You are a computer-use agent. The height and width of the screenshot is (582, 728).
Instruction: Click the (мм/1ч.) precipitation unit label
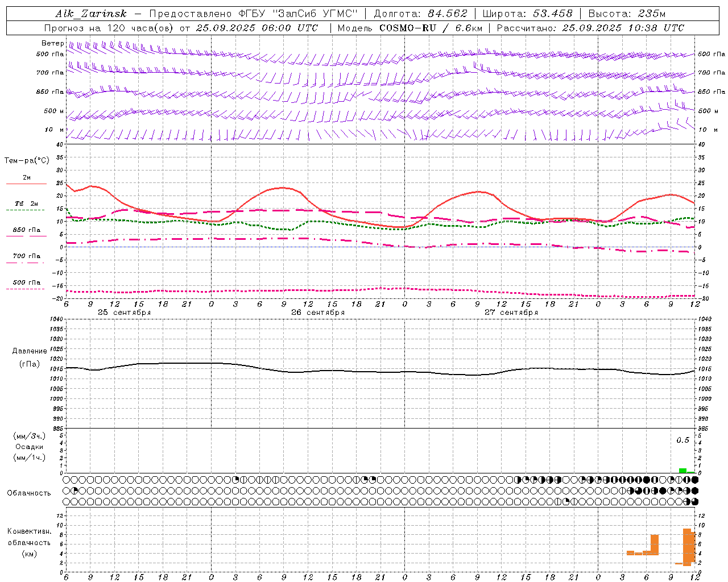tap(30, 458)
